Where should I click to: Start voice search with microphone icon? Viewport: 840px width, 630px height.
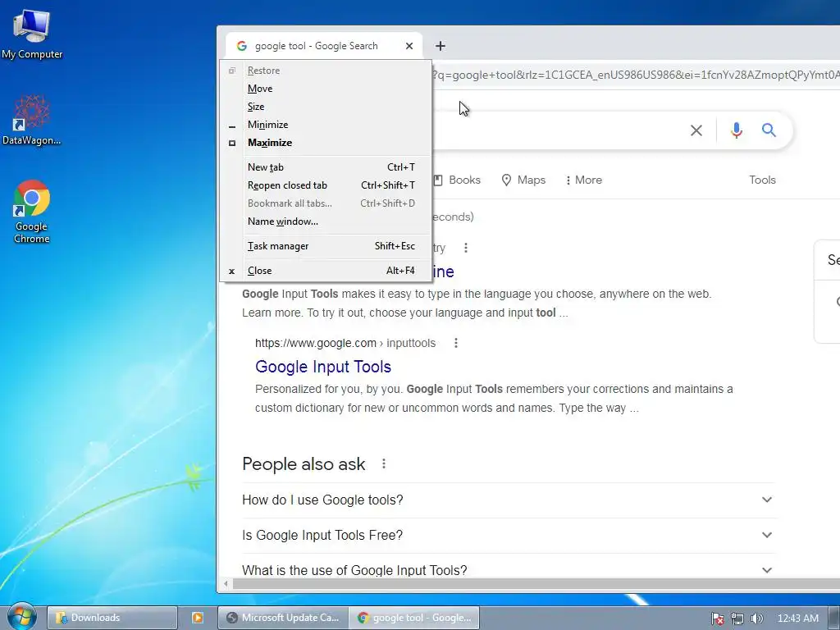736,130
